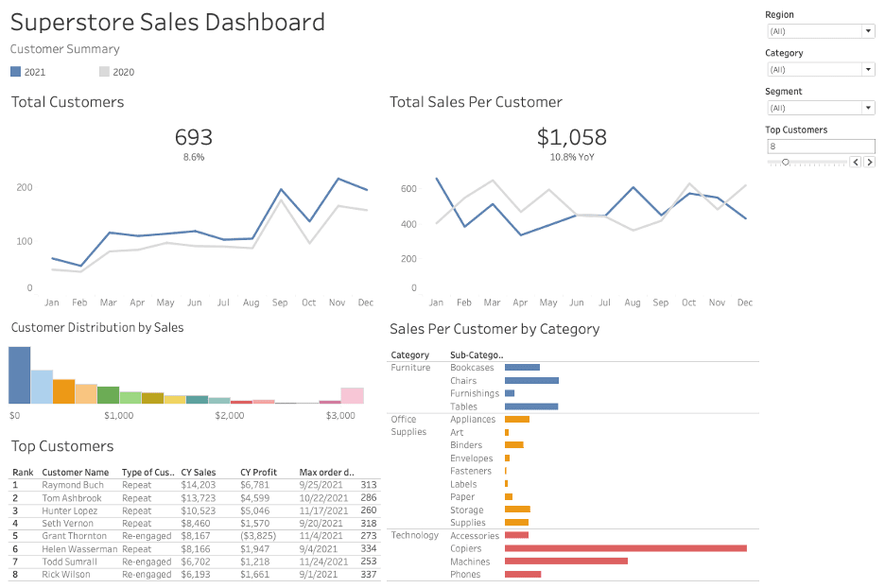Click the CY Sales column header
The height and width of the screenshot is (588, 885).
pos(199,472)
